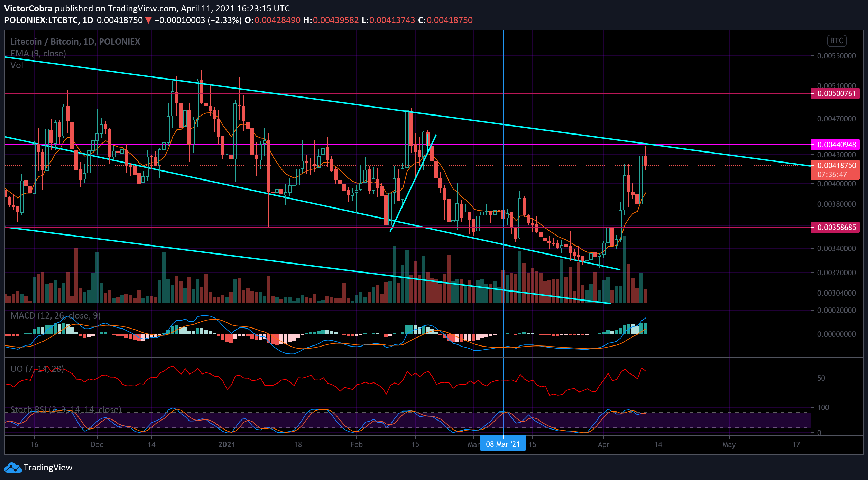Screen dimensions: 868x480
Task: Click the TradingView cloud logo icon
Action: 12,468
